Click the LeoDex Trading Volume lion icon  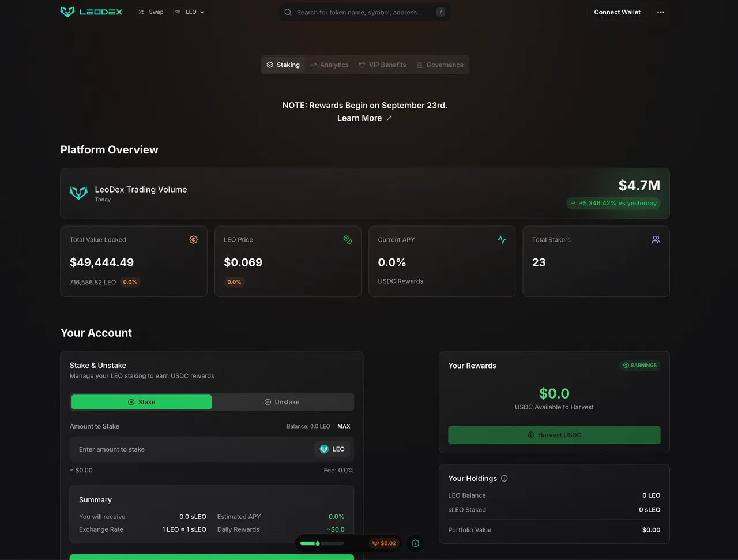78,193
